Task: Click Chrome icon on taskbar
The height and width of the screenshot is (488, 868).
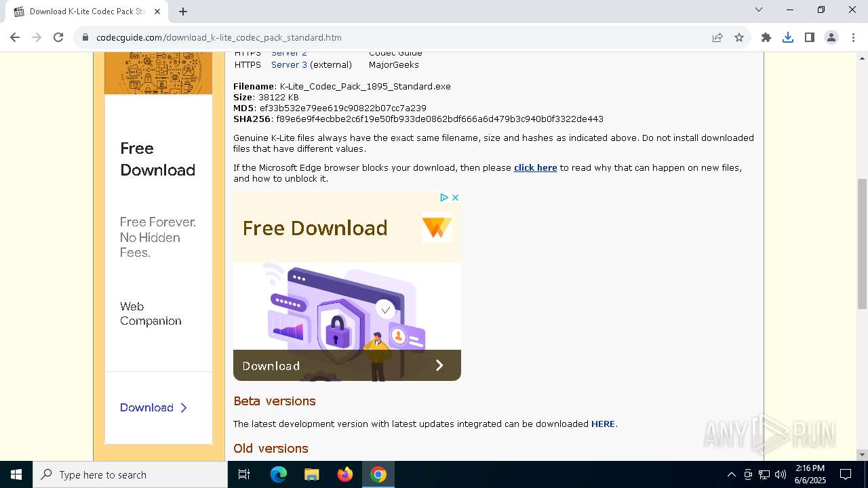Action: point(378,474)
